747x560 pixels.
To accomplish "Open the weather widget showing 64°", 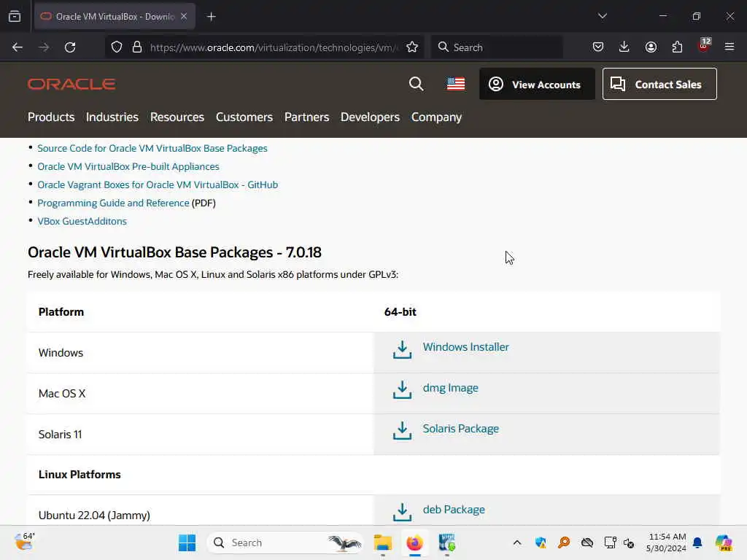I will 24,542.
